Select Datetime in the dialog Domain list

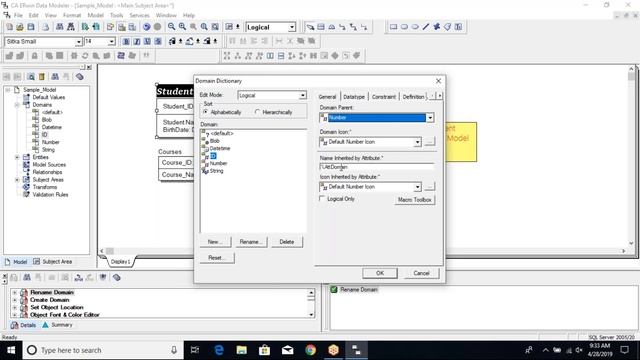[220, 148]
